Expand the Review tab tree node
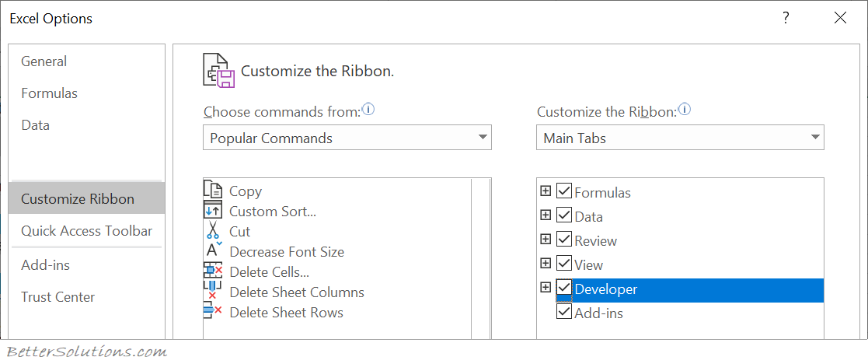The height and width of the screenshot is (364, 868). [x=546, y=240]
